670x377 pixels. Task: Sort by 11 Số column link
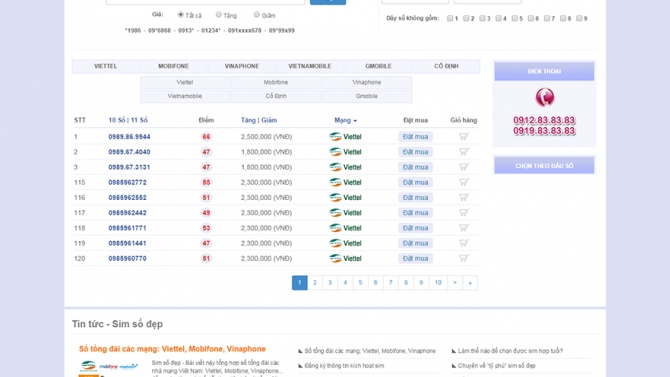(x=139, y=120)
